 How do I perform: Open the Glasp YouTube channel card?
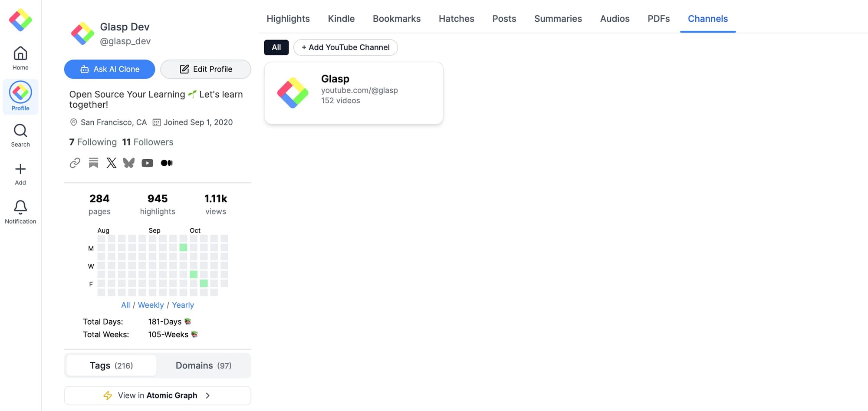tap(354, 93)
